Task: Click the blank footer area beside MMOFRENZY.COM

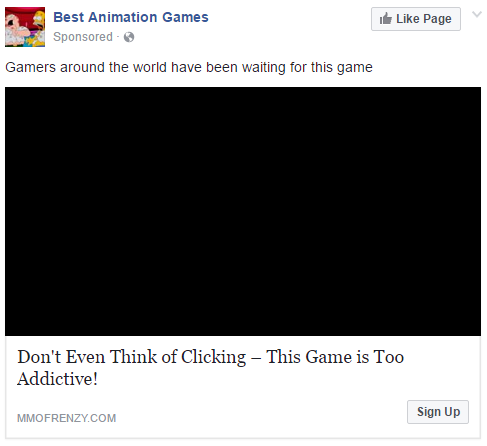Action: (262, 418)
